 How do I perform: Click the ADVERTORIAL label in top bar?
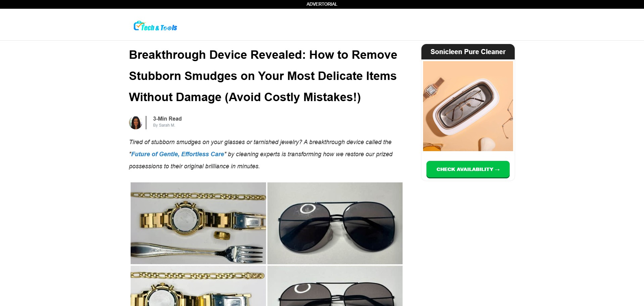322,4
